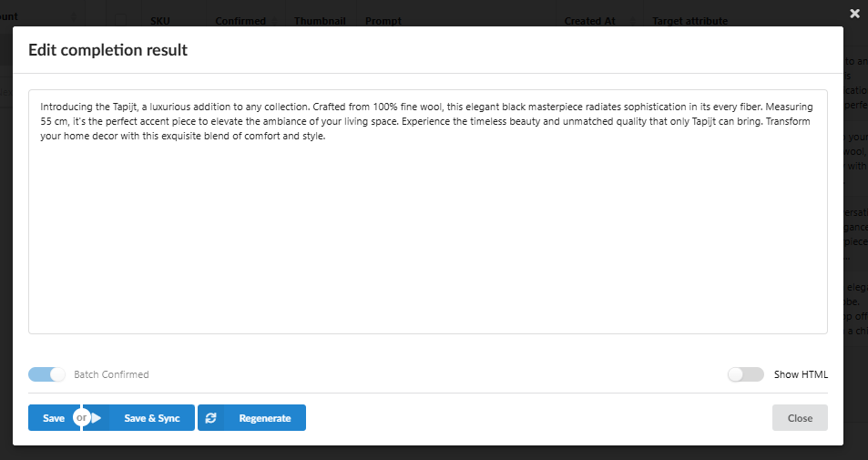Sort by the SKU column header

(160, 21)
